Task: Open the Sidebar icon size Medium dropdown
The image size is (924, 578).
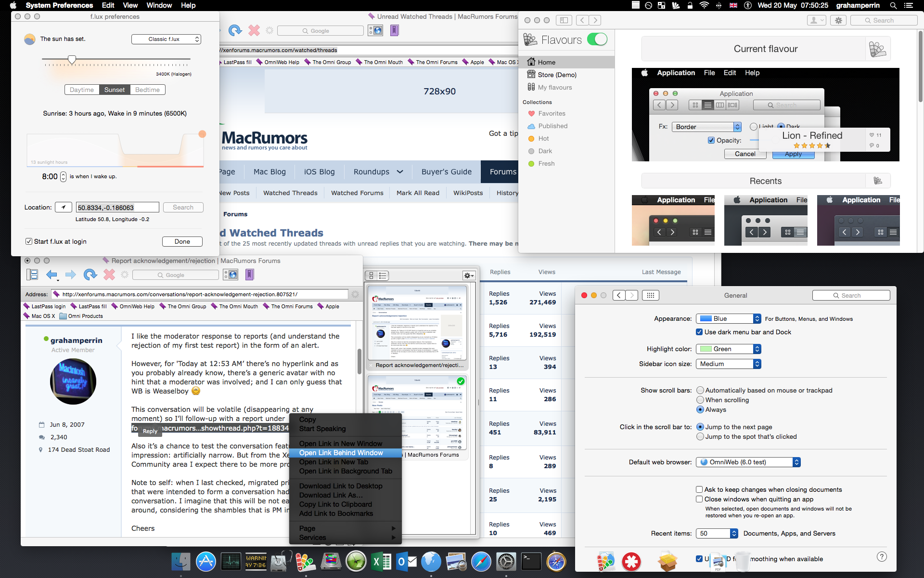Action: [x=728, y=364]
